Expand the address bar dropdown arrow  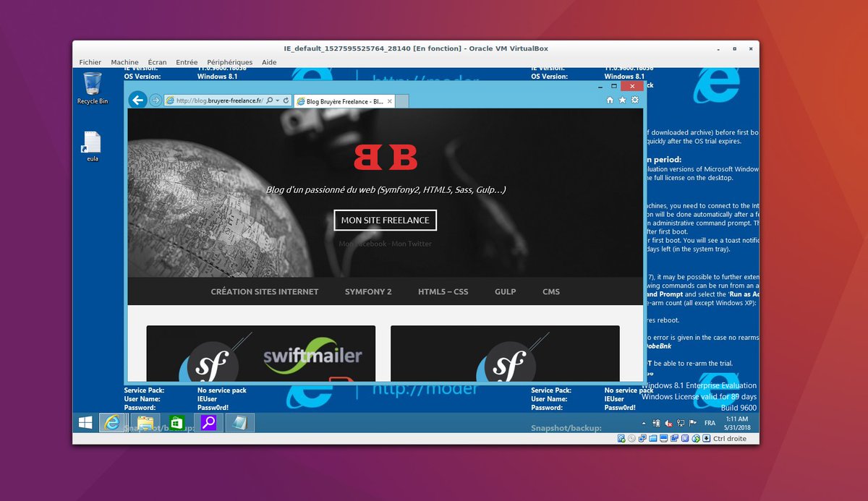[x=278, y=100]
